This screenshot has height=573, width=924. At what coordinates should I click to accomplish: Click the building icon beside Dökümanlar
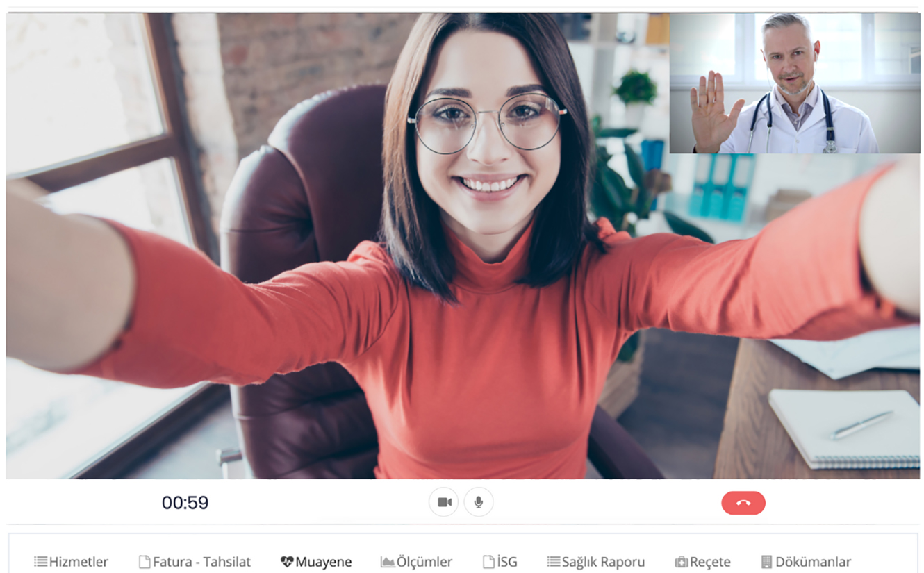pos(767,562)
